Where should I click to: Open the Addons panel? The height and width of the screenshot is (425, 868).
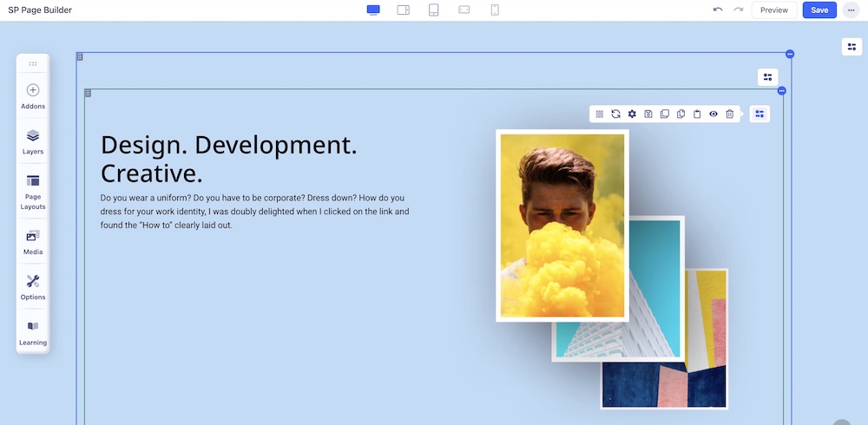(x=33, y=95)
